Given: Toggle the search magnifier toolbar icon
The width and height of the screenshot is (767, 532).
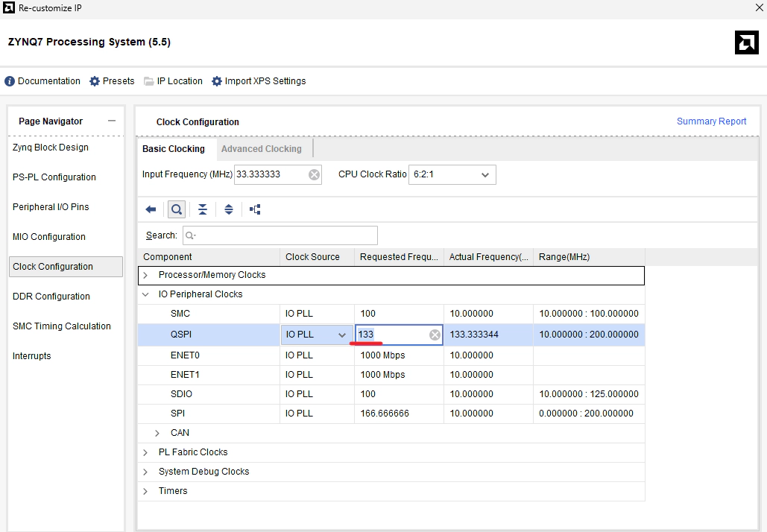Looking at the screenshot, I should coord(177,209).
